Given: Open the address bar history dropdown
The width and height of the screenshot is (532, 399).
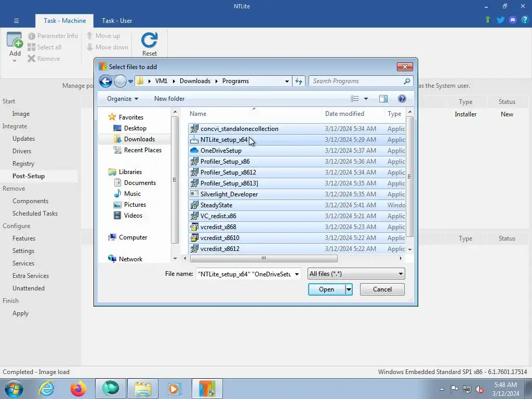Looking at the screenshot, I should point(287,82).
